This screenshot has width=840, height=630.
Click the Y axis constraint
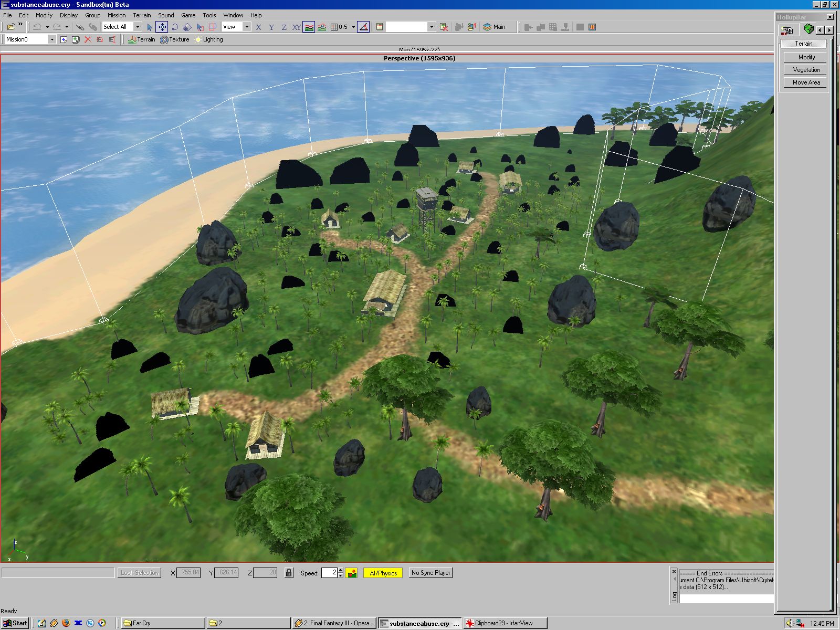point(271,27)
